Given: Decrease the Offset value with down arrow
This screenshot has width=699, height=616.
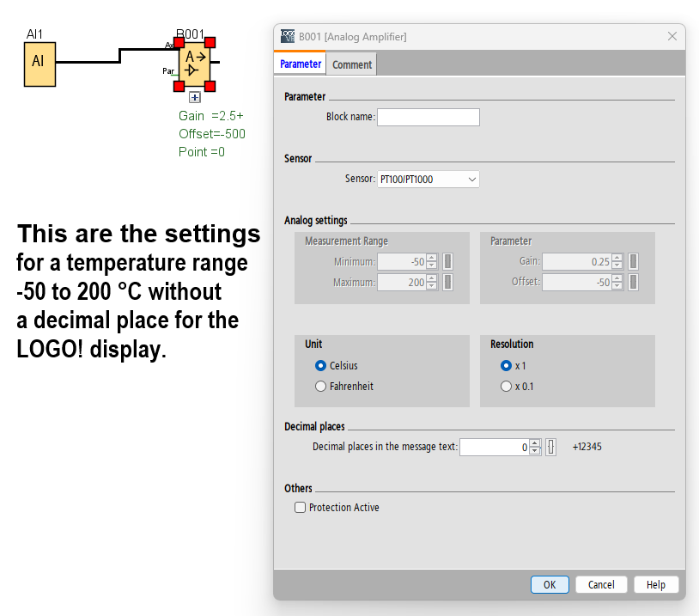Looking at the screenshot, I should pos(617,286).
